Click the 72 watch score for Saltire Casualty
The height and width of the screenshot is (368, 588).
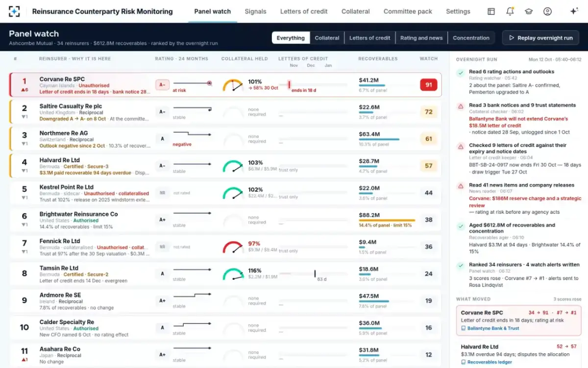(429, 112)
